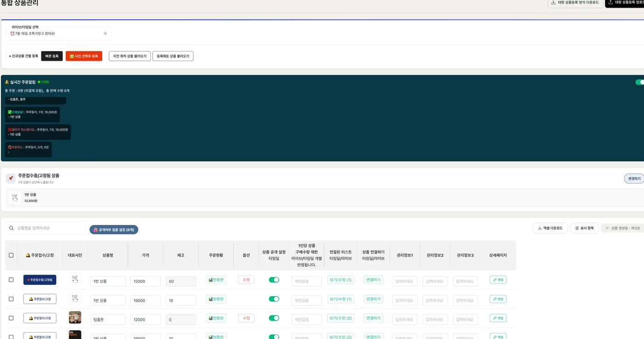
Task: Click the black 대량 상품등록 업로드 button
Action: (625, 3)
